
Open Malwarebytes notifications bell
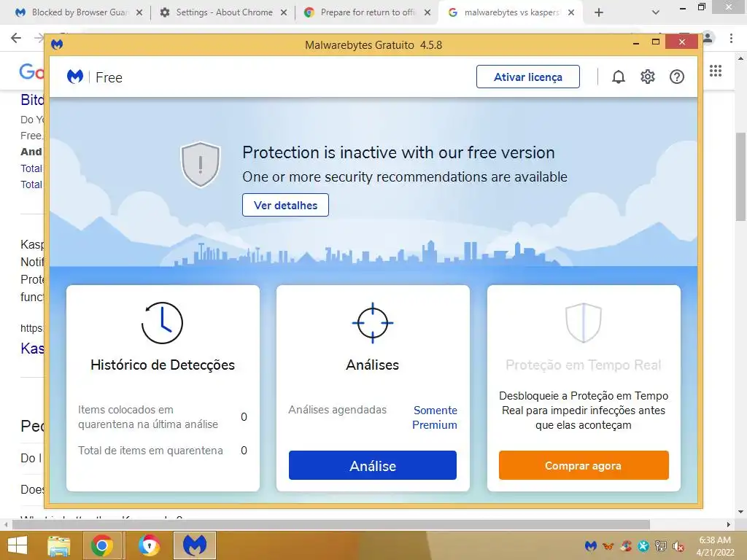(619, 77)
